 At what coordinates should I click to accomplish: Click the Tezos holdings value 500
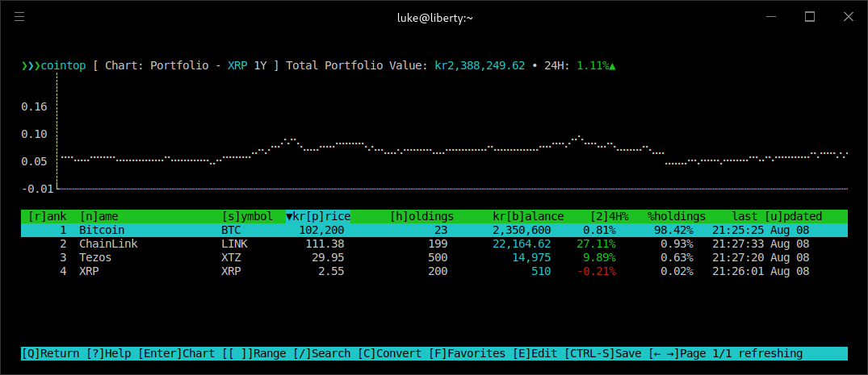438,258
